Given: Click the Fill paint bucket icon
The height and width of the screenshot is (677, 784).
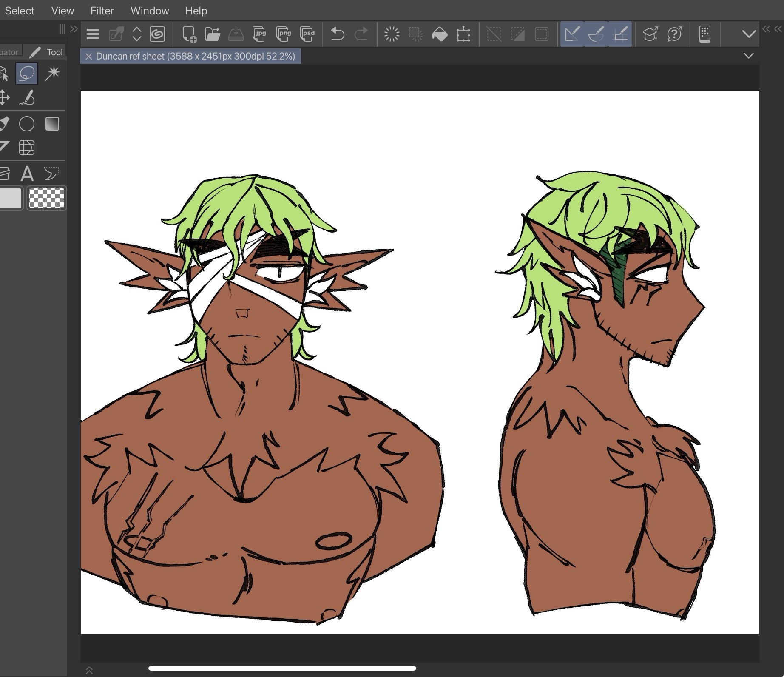Looking at the screenshot, I should click(440, 34).
